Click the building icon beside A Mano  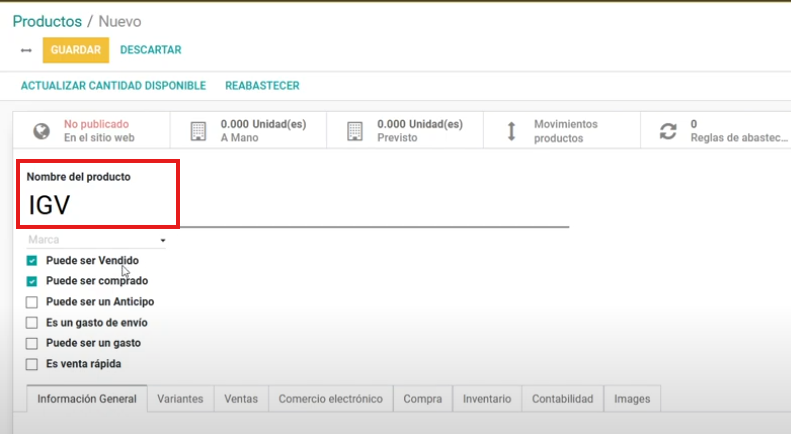click(x=198, y=131)
